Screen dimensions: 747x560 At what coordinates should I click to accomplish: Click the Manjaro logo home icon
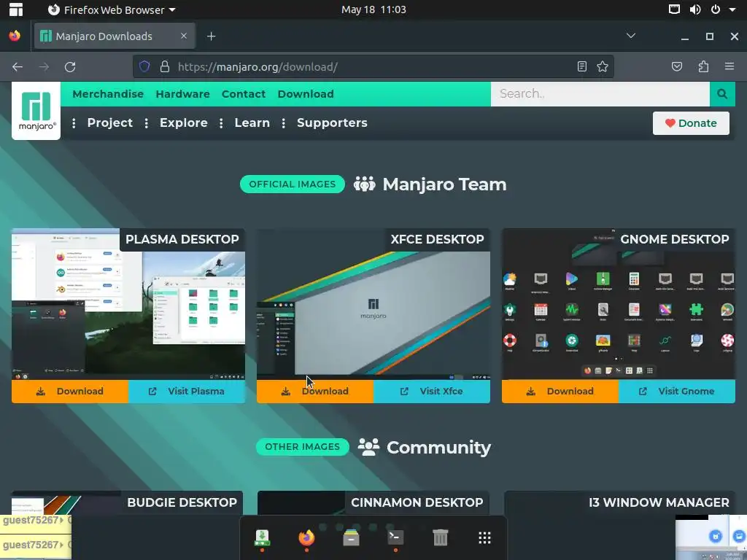tap(36, 111)
